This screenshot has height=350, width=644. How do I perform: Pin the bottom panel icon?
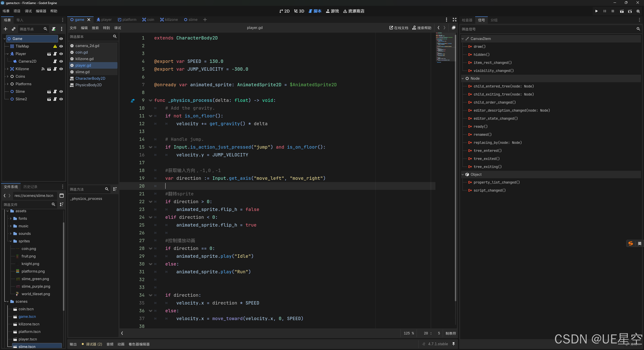coord(454,344)
